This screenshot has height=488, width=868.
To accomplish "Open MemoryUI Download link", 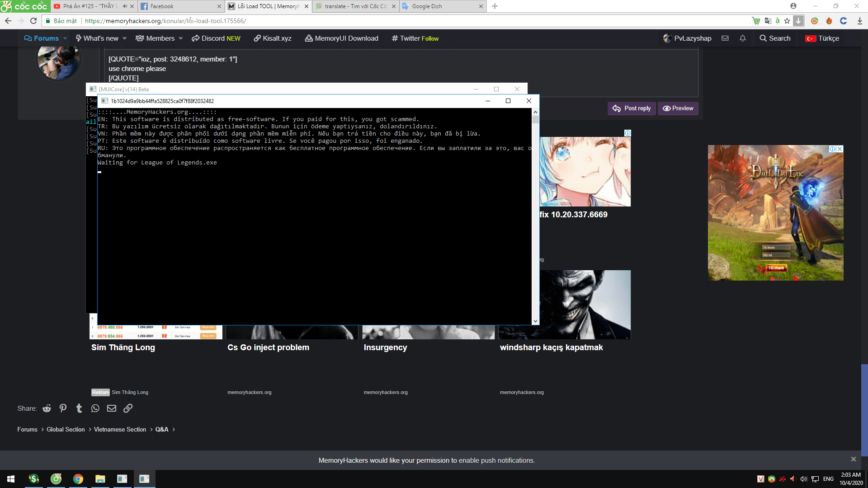I will click(x=342, y=38).
